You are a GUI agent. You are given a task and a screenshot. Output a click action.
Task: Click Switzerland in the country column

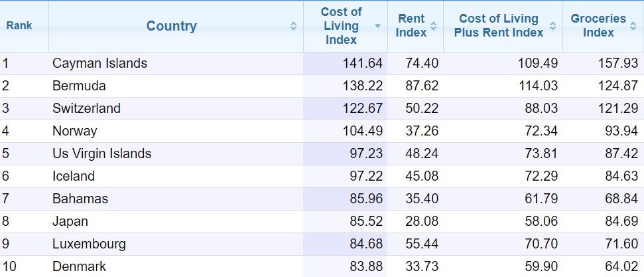pos(86,108)
